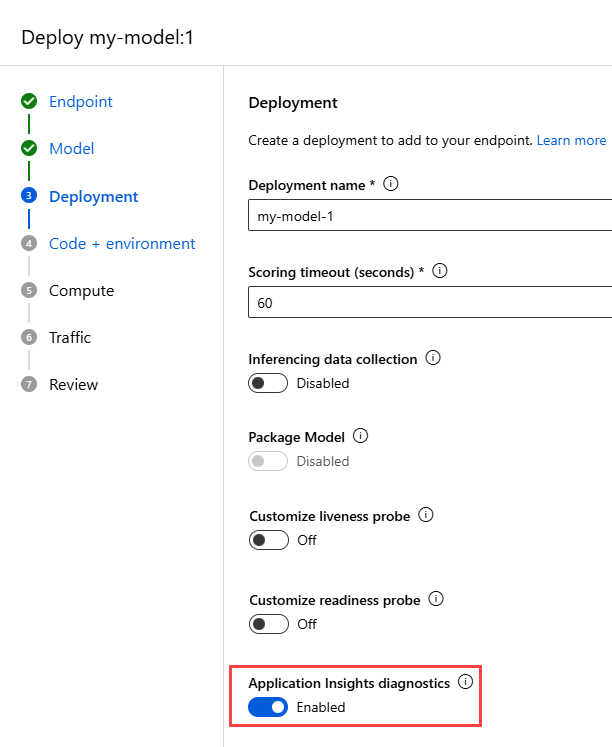Image resolution: width=612 pixels, height=747 pixels.
Task: Go to the Model wizard step
Action: point(71,148)
